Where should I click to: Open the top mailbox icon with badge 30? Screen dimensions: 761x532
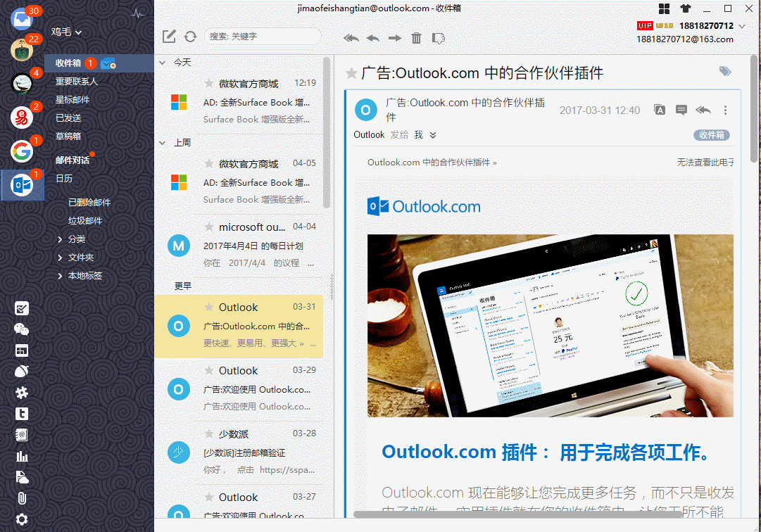pyautogui.click(x=22, y=19)
